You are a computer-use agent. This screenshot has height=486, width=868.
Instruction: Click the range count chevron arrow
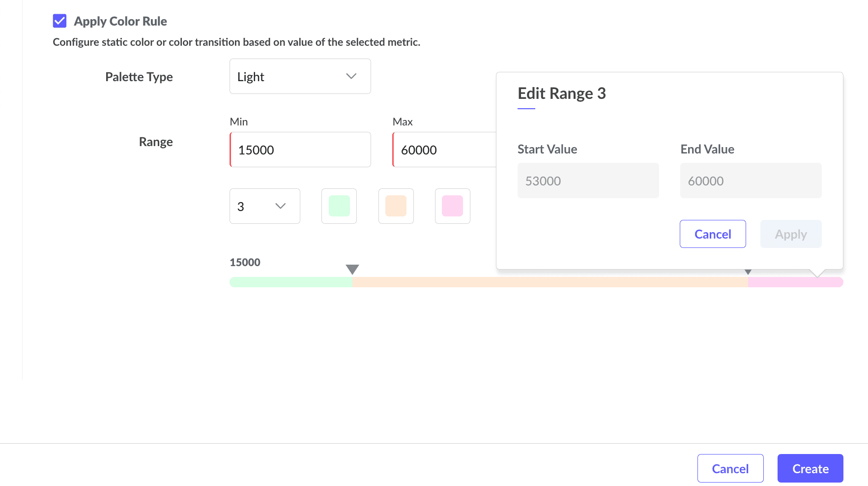pos(281,206)
